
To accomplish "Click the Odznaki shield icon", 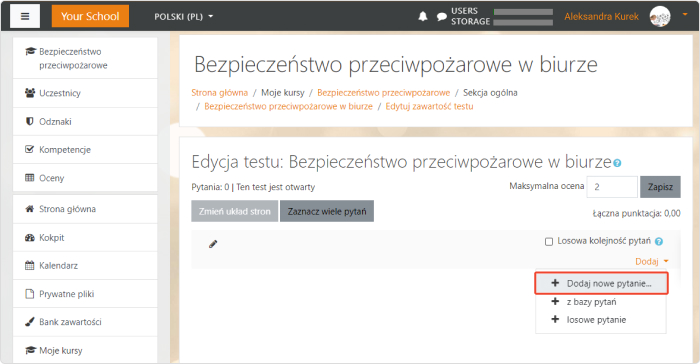I will point(29,121).
